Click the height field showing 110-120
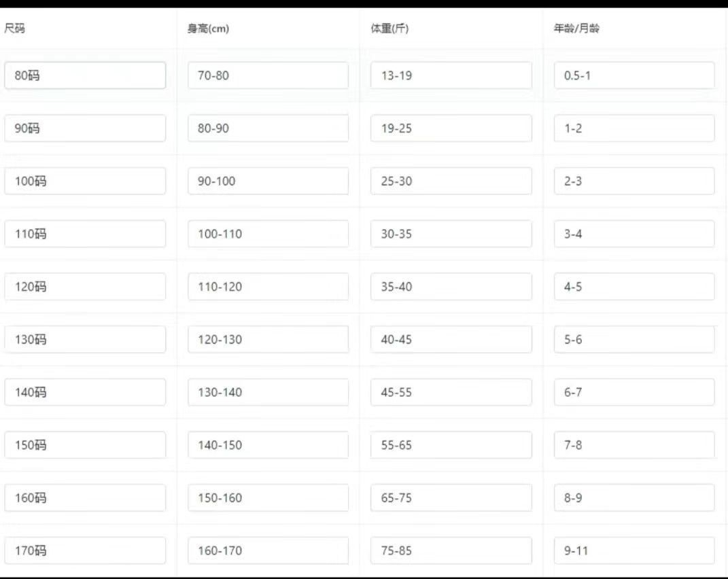728x579 pixels. click(x=268, y=287)
